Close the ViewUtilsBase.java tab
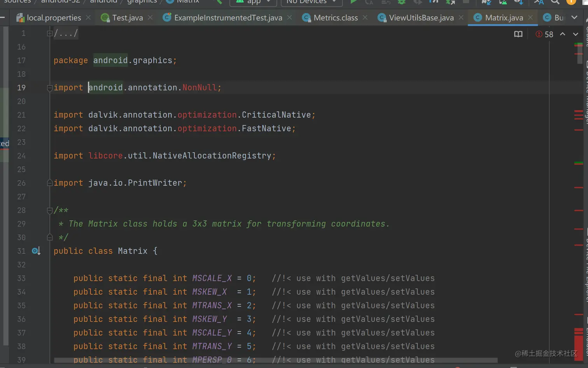This screenshot has width=588, height=368. 461,18
